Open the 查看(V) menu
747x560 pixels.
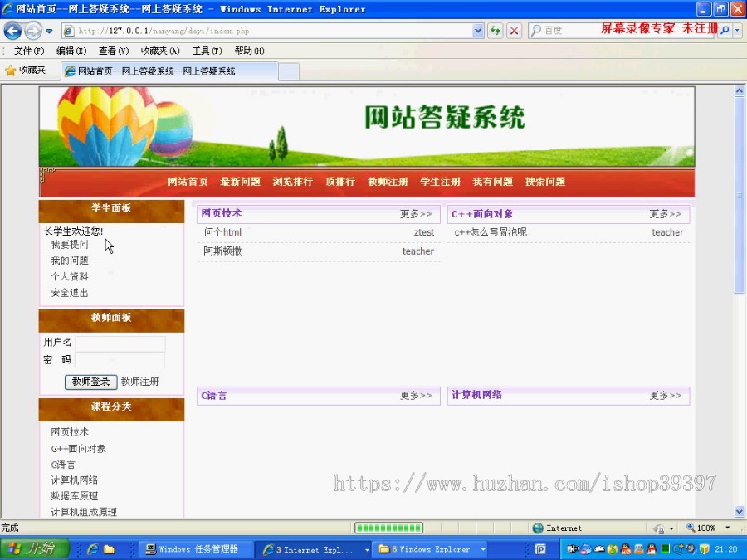[x=114, y=51]
